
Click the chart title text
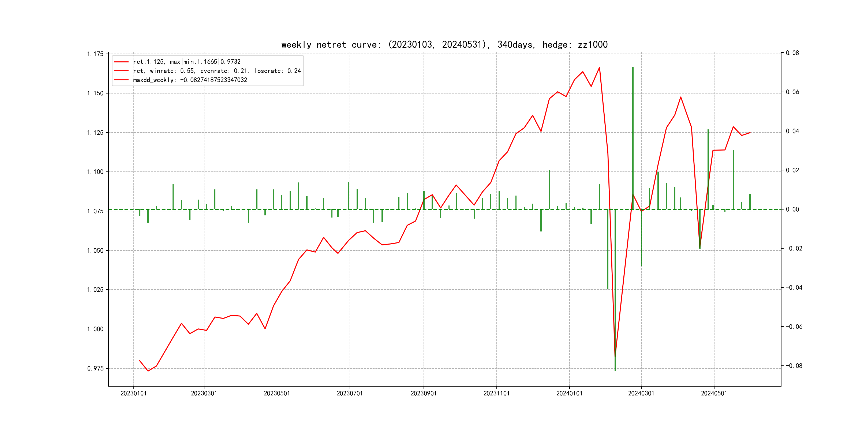pyautogui.click(x=444, y=44)
